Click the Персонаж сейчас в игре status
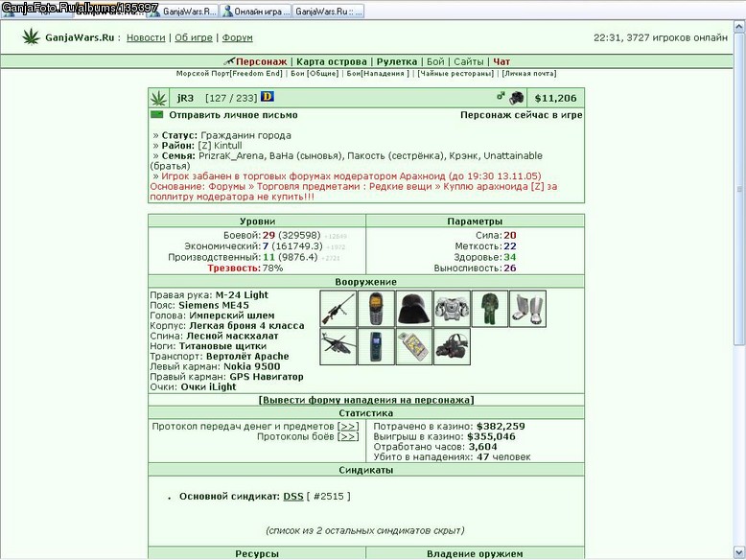Screen dimensions: 746x560 pyautogui.click(x=521, y=115)
